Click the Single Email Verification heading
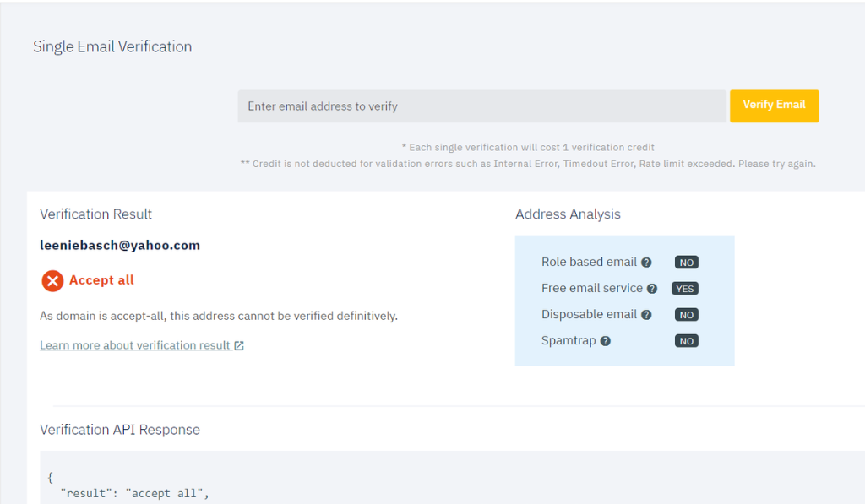 (112, 46)
